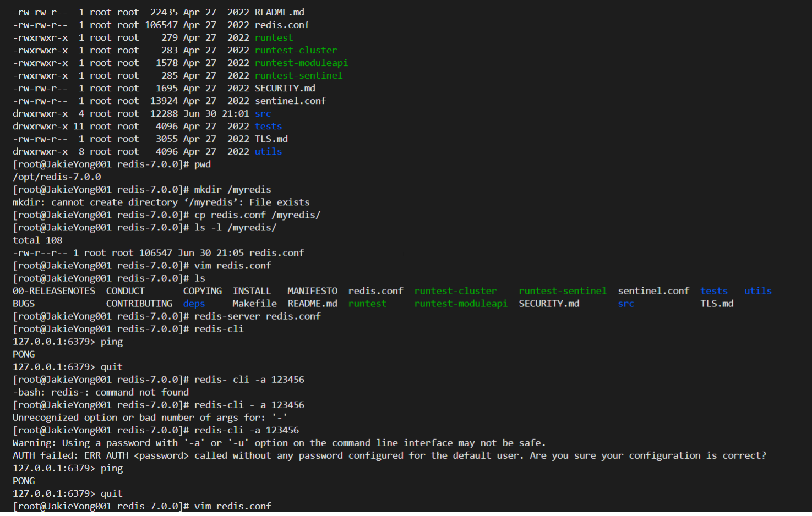
Task: Click 00-RELEASENOTES in the ls output
Action: pyautogui.click(x=54, y=290)
